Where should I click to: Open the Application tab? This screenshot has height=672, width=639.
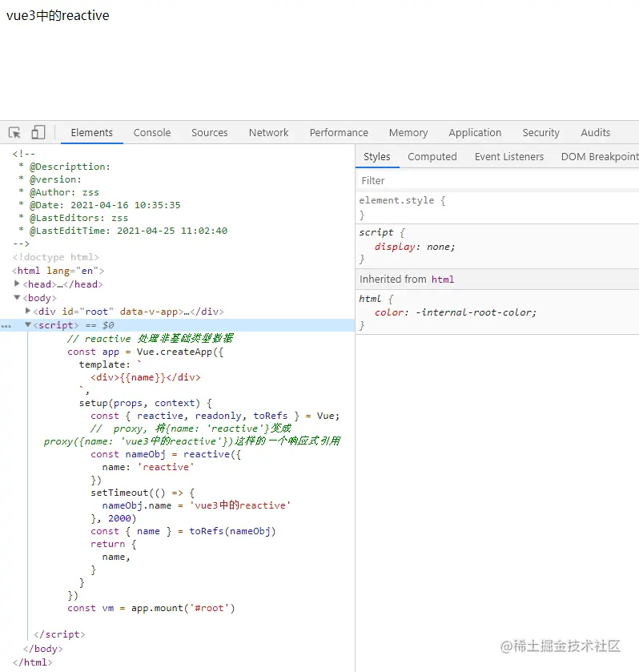point(475,133)
